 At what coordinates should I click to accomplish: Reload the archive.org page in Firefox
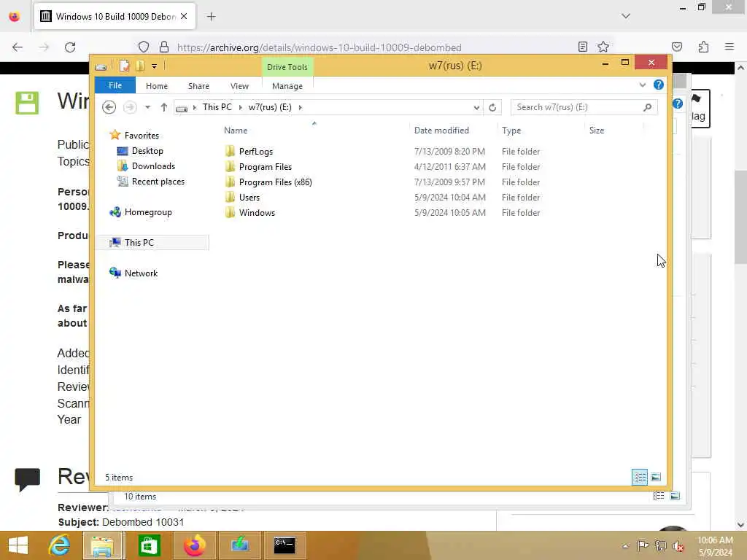tap(70, 47)
